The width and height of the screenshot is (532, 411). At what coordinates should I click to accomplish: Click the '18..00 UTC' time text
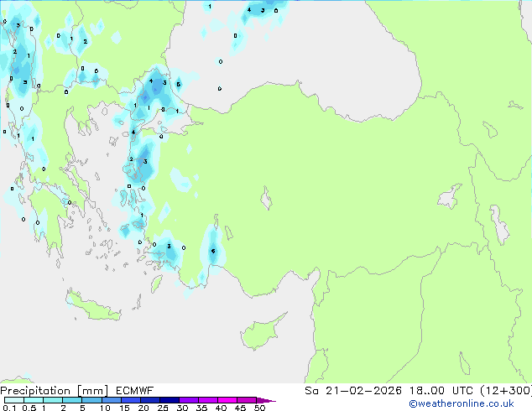[441, 391]
